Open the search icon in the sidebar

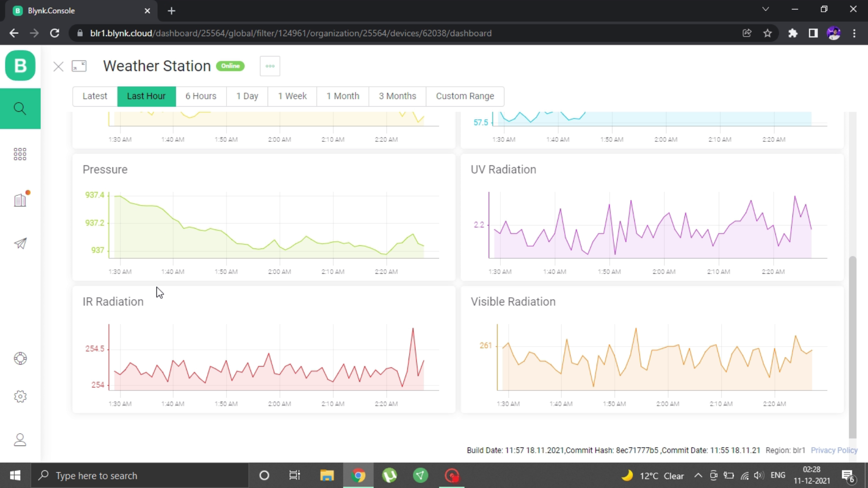20,108
